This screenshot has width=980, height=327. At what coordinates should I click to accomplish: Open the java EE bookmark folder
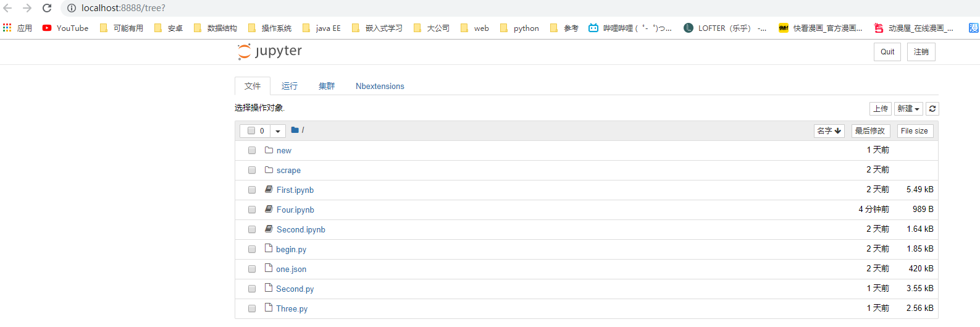(x=322, y=28)
